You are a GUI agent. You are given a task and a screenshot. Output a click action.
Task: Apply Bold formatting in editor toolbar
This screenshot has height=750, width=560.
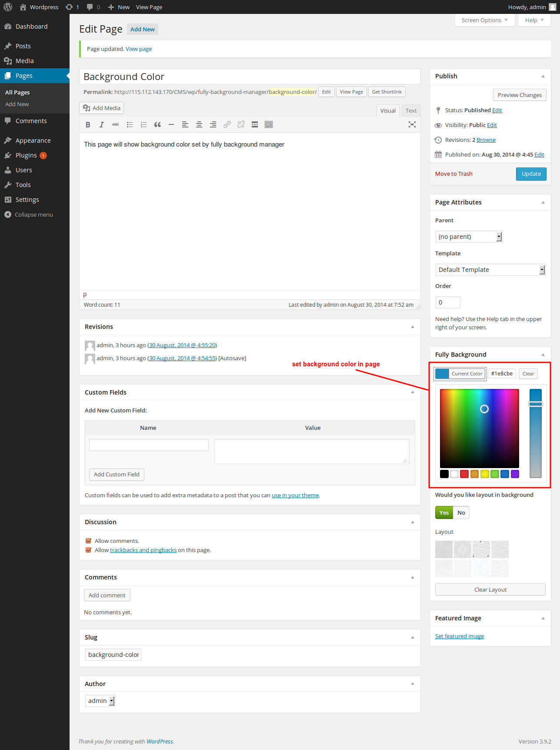[x=88, y=125]
